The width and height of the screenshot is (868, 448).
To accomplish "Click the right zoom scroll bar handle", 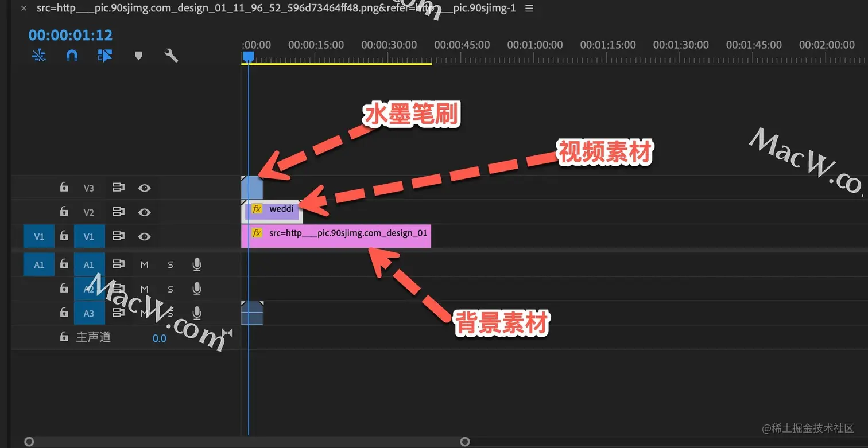I will 465,442.
